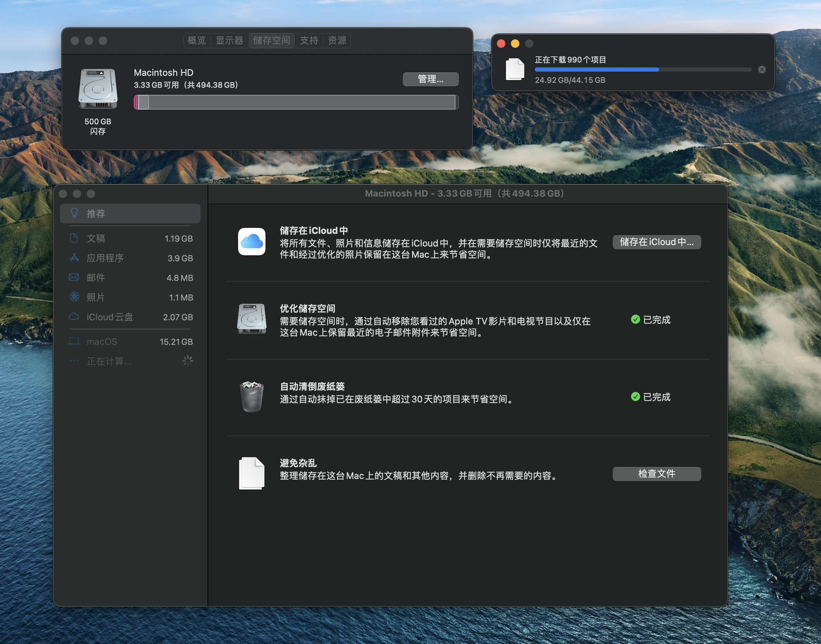Click the trash can icon

(x=251, y=397)
